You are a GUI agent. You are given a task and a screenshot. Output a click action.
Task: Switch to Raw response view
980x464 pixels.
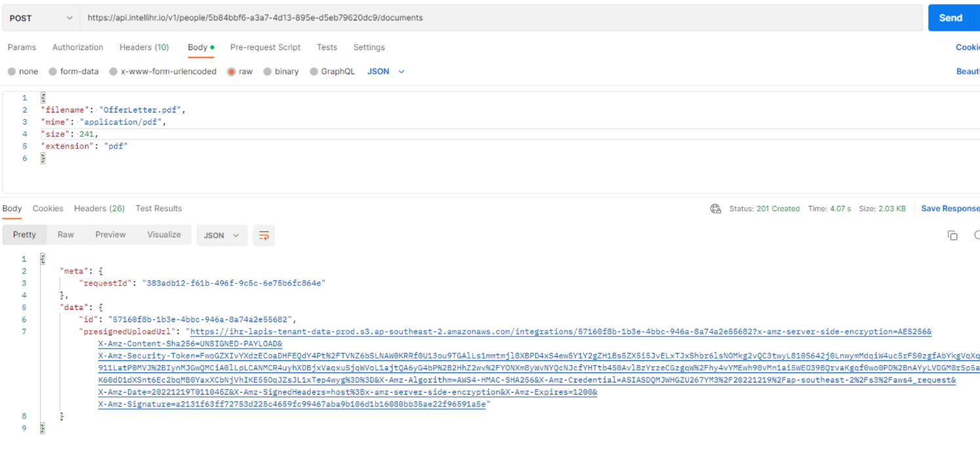click(x=66, y=235)
